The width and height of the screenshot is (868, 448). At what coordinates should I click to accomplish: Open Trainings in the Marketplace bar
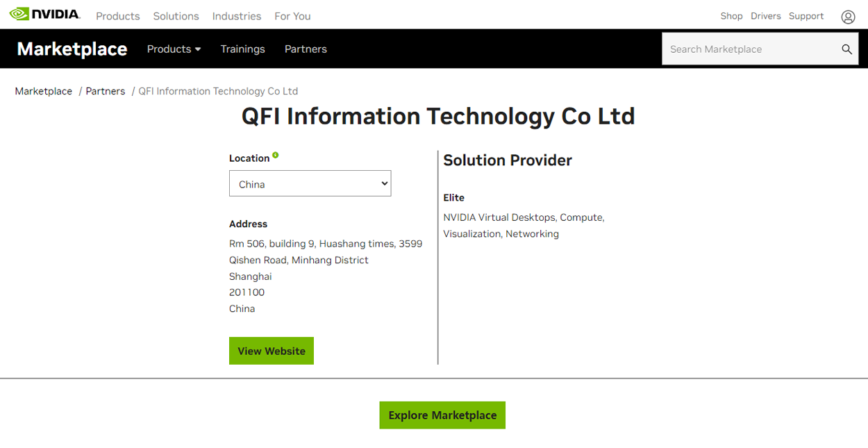coord(242,49)
